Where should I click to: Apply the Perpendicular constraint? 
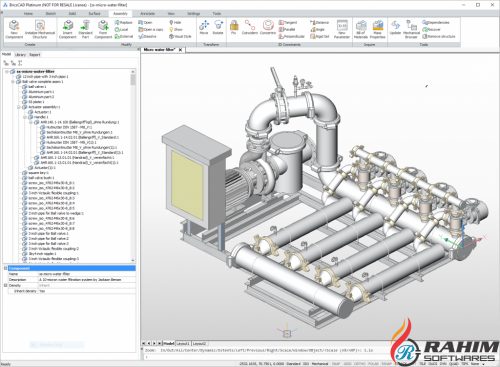coord(291,36)
